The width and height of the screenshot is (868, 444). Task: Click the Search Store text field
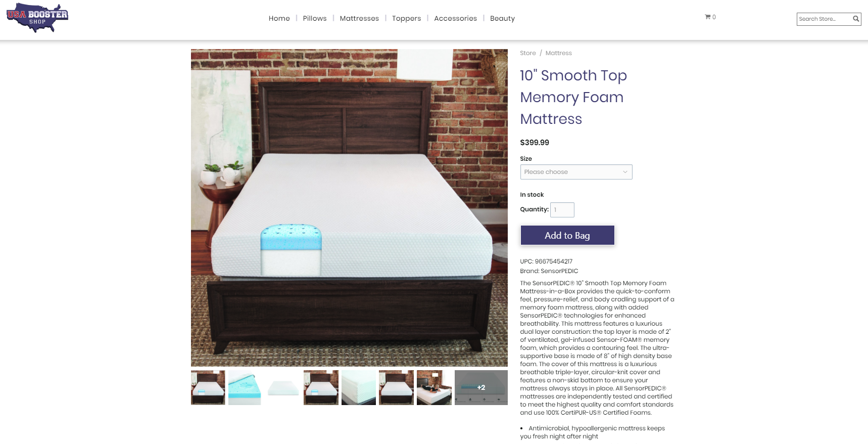[824, 19]
